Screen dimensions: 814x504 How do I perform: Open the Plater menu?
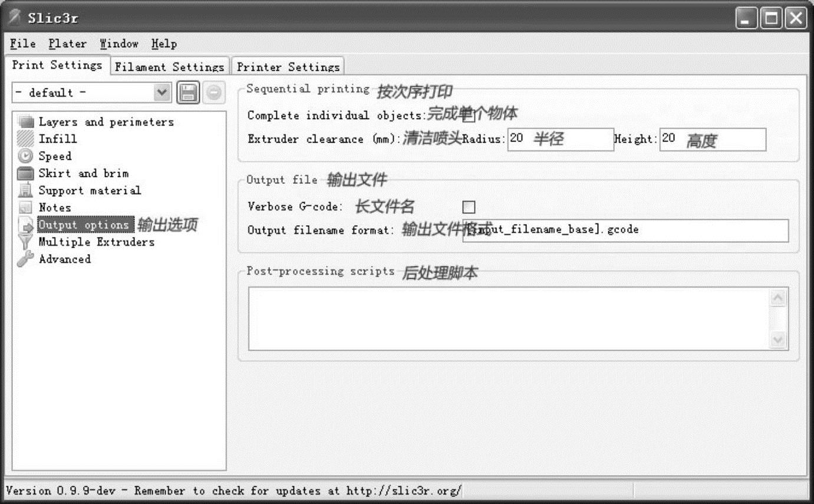67,44
